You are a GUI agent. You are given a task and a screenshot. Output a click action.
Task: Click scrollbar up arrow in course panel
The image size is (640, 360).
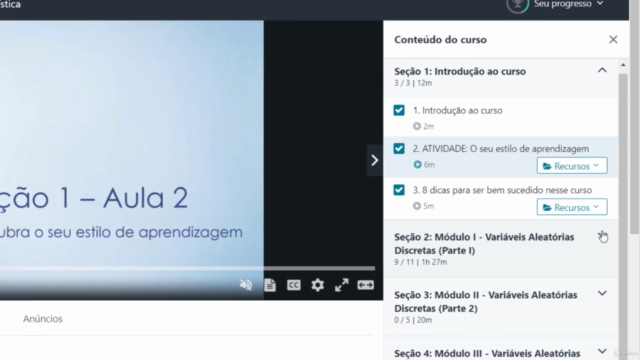click(623, 65)
